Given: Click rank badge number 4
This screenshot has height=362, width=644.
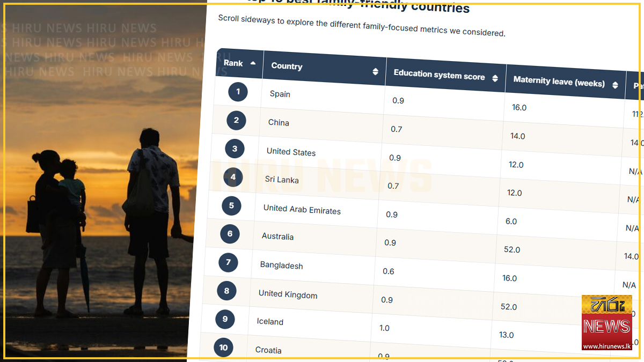Looking at the screenshot, I should (x=233, y=176).
